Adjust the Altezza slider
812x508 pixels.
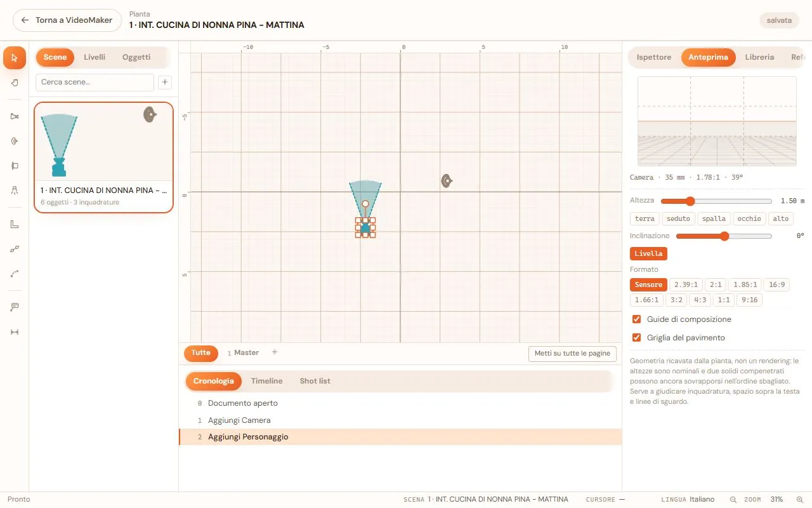click(716, 201)
